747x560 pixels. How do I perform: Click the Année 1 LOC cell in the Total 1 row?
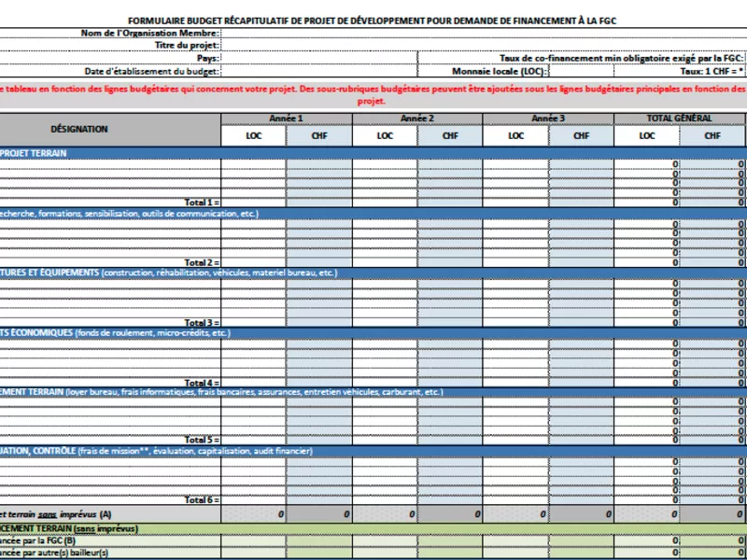pos(253,203)
